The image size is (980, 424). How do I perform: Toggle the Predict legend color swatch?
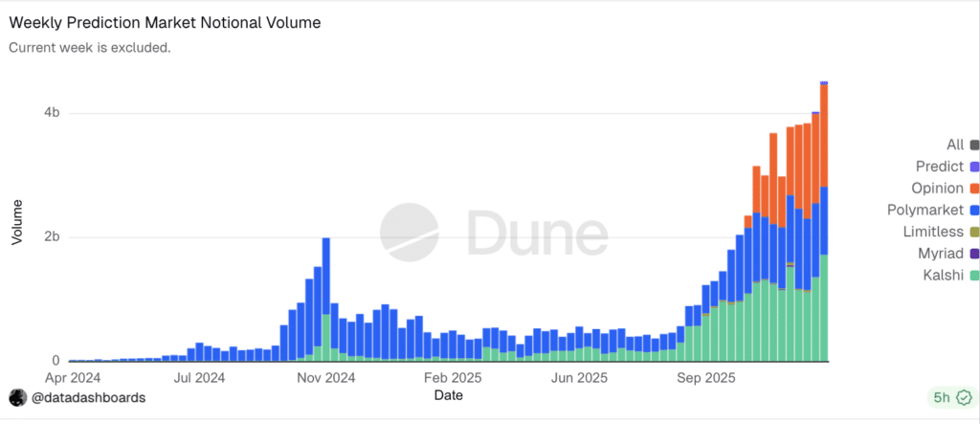[974, 167]
